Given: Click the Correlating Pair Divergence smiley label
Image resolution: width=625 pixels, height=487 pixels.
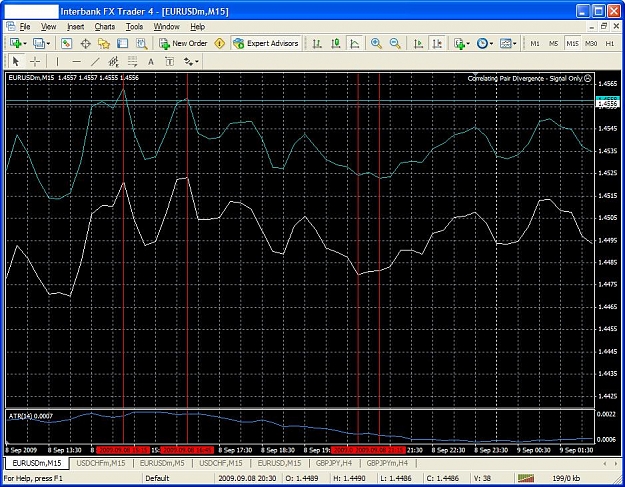Looking at the screenshot, I should [530, 78].
